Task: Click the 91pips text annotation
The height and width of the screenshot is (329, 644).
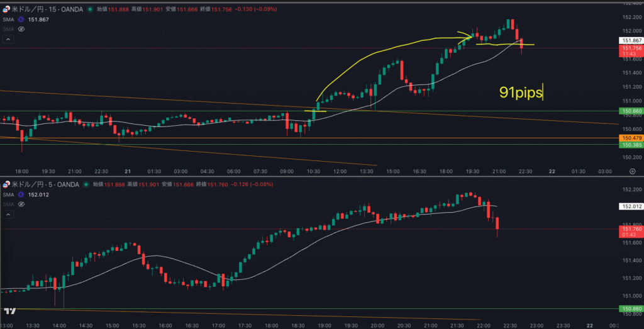Action: click(521, 92)
